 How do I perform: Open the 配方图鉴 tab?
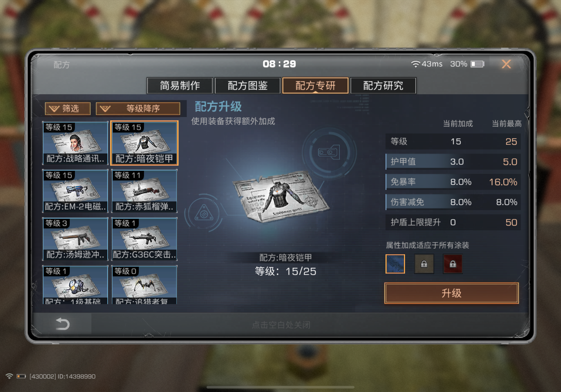(x=248, y=86)
